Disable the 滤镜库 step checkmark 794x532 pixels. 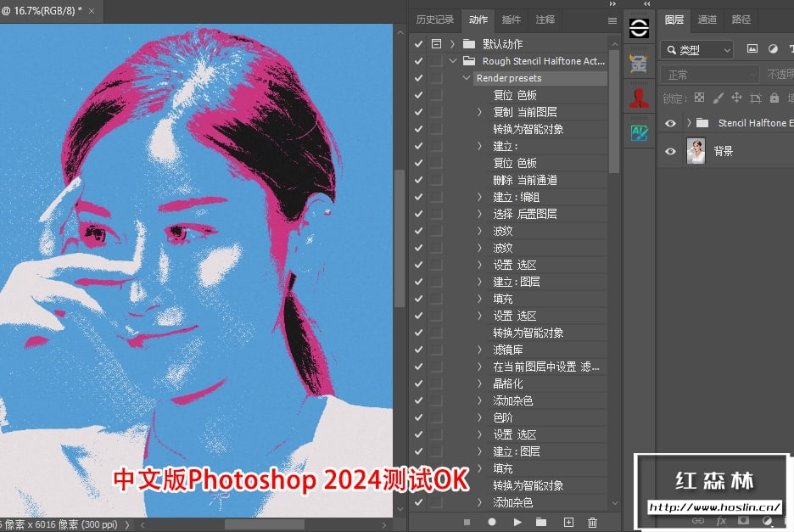coord(418,350)
